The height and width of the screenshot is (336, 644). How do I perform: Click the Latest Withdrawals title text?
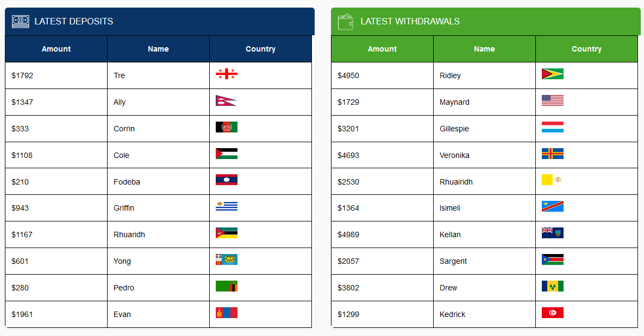tap(410, 22)
